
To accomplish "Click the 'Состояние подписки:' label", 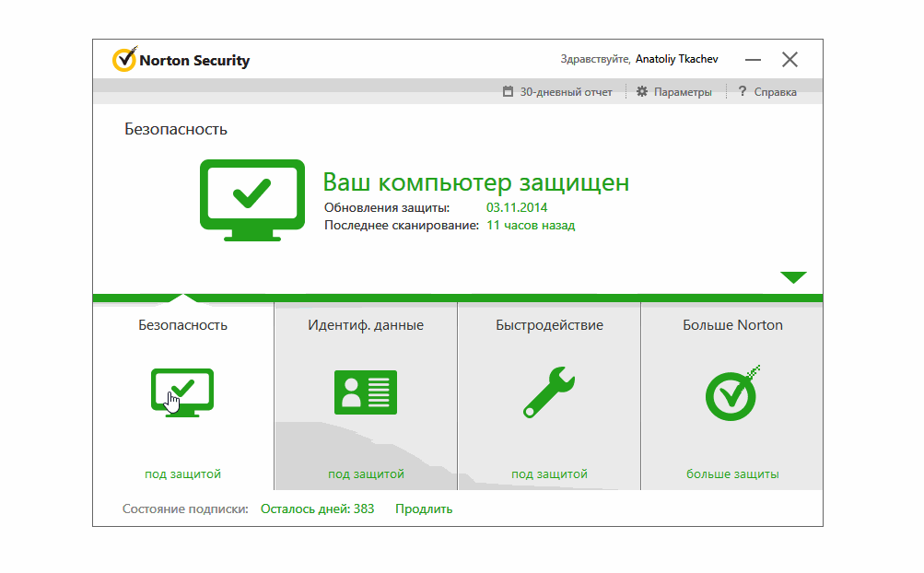I will 185,509.
